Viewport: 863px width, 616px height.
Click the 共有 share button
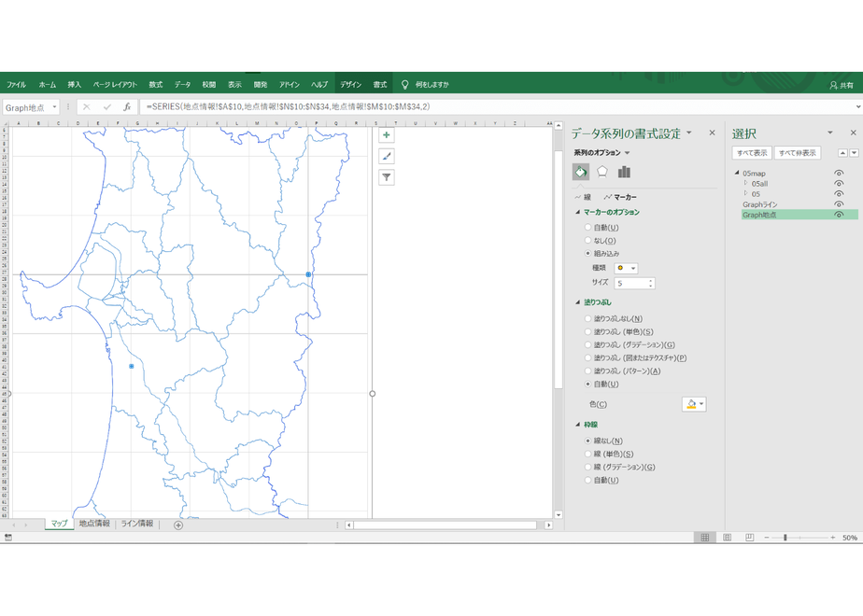[x=842, y=85]
